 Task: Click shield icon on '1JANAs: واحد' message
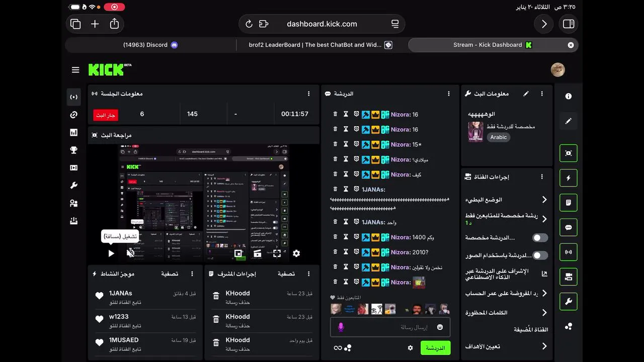pos(356,222)
